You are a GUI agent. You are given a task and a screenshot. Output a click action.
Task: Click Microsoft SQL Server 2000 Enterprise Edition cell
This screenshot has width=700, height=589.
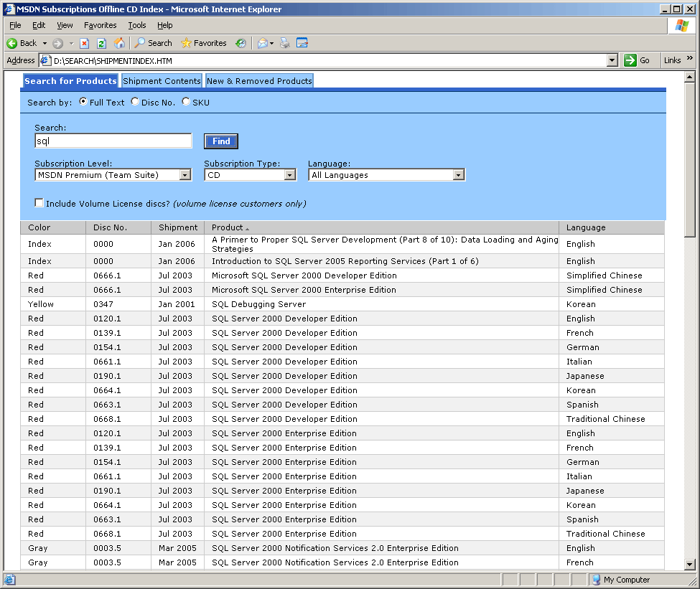coord(382,290)
